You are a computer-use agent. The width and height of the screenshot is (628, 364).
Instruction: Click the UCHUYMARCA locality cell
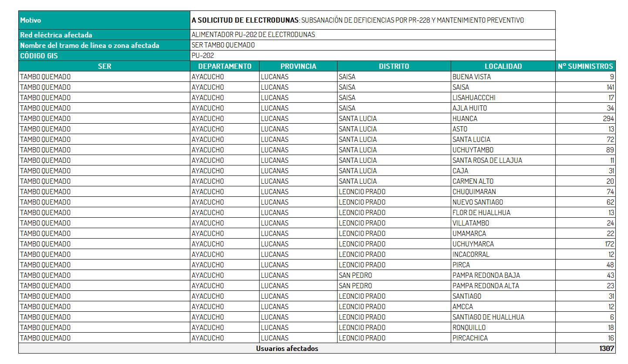pyautogui.click(x=503, y=244)
